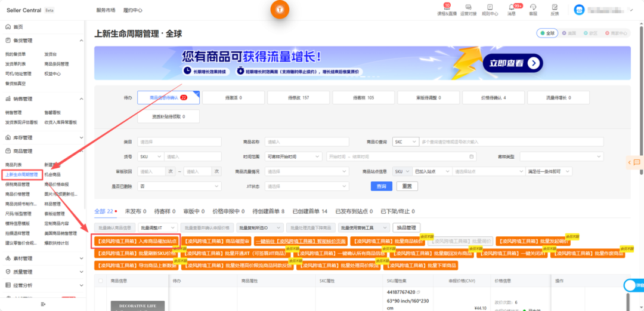Click calendar icon in date range field
644x311 pixels.
tap(471, 157)
